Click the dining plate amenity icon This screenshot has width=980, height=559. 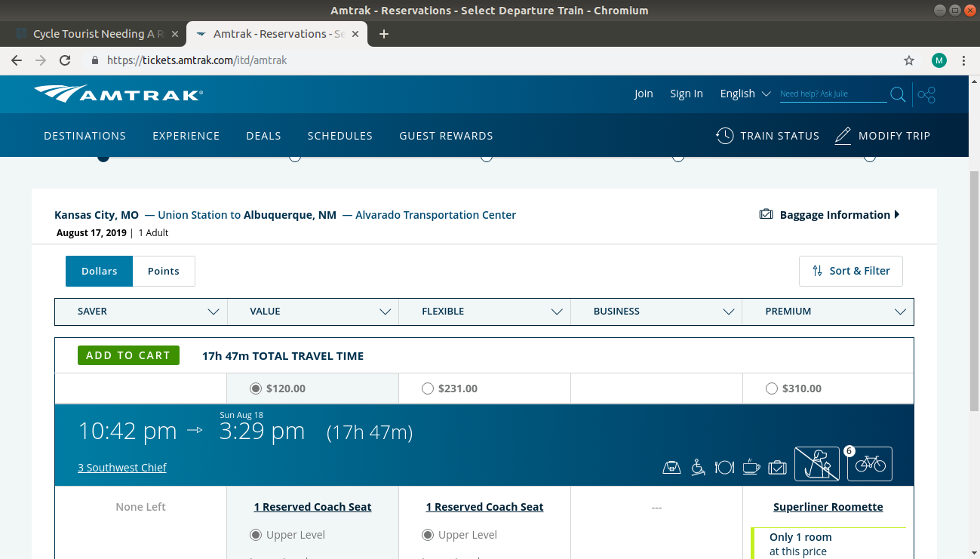[x=724, y=468]
